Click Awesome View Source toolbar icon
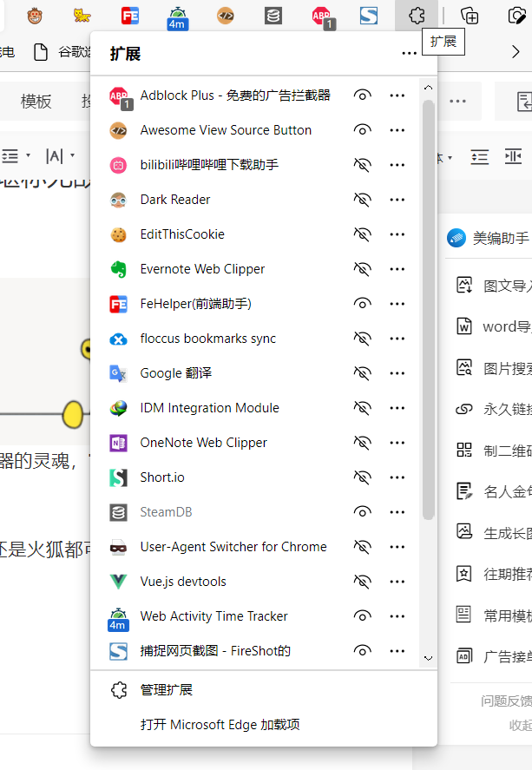Viewport: 532px width, 770px height. (x=226, y=16)
